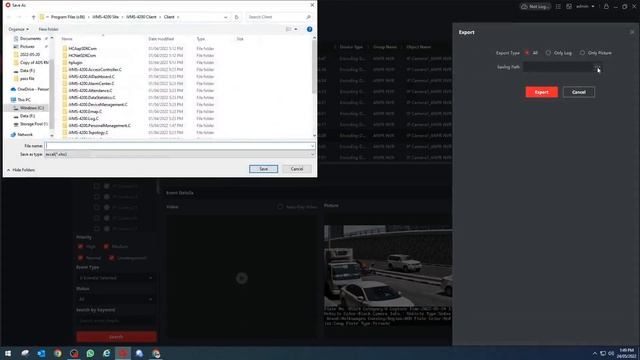Open the Organize dropdown menu
The image size is (640, 360).
18,29
